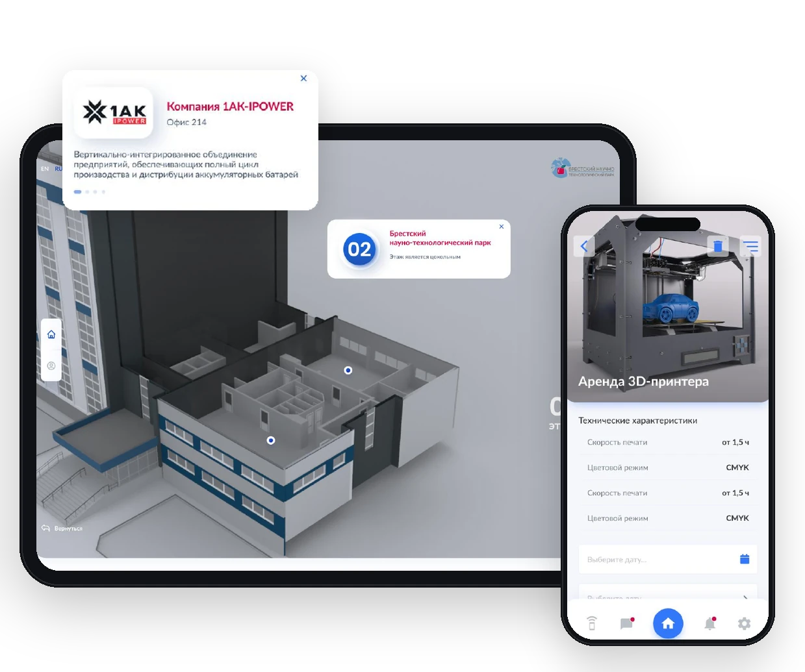
Task: Click the Компания 1AK-IPOWER title
Action: tap(230, 106)
